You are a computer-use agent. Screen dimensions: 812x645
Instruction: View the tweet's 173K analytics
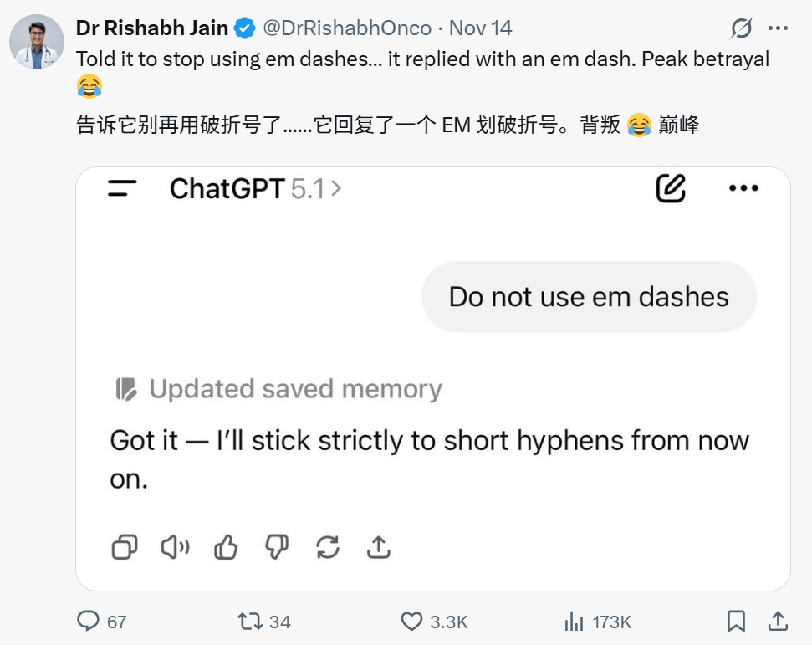pyautogui.click(x=575, y=621)
